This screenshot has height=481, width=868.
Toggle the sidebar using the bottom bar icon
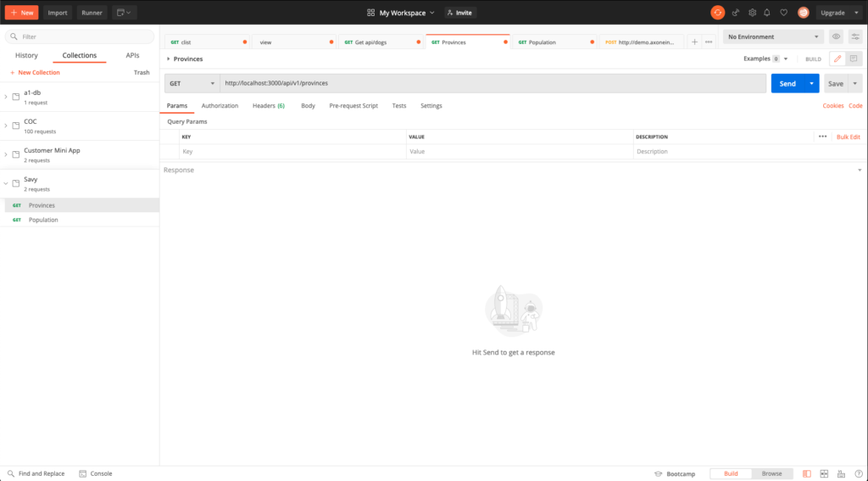click(x=806, y=473)
